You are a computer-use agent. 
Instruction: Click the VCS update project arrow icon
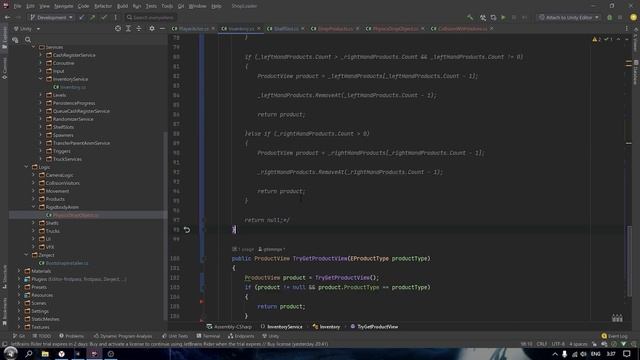(x=82, y=18)
